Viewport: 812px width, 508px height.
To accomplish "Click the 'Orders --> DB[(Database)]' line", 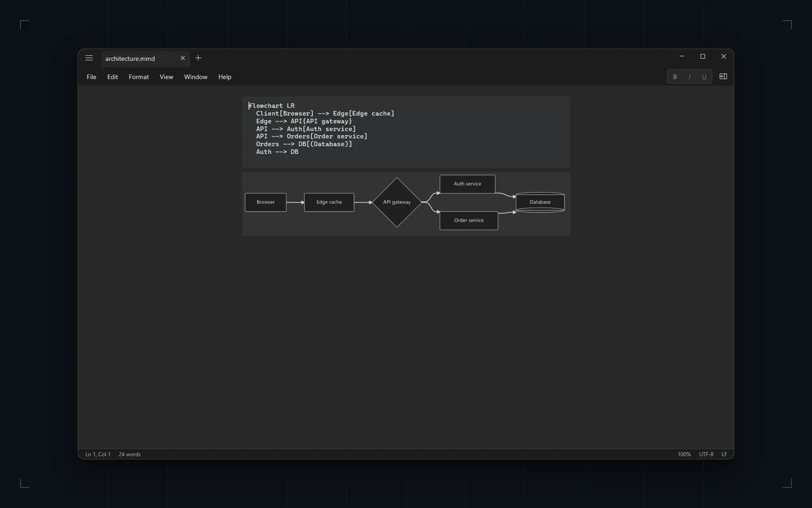I will [304, 144].
